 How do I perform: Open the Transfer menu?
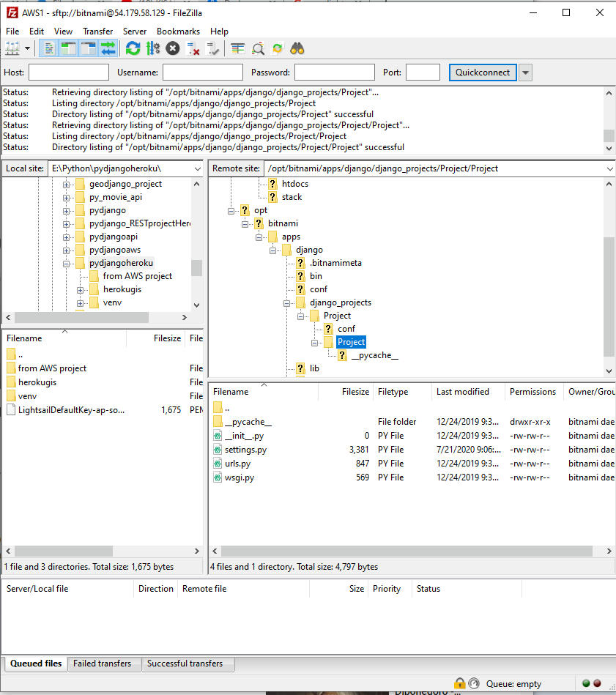click(x=97, y=31)
